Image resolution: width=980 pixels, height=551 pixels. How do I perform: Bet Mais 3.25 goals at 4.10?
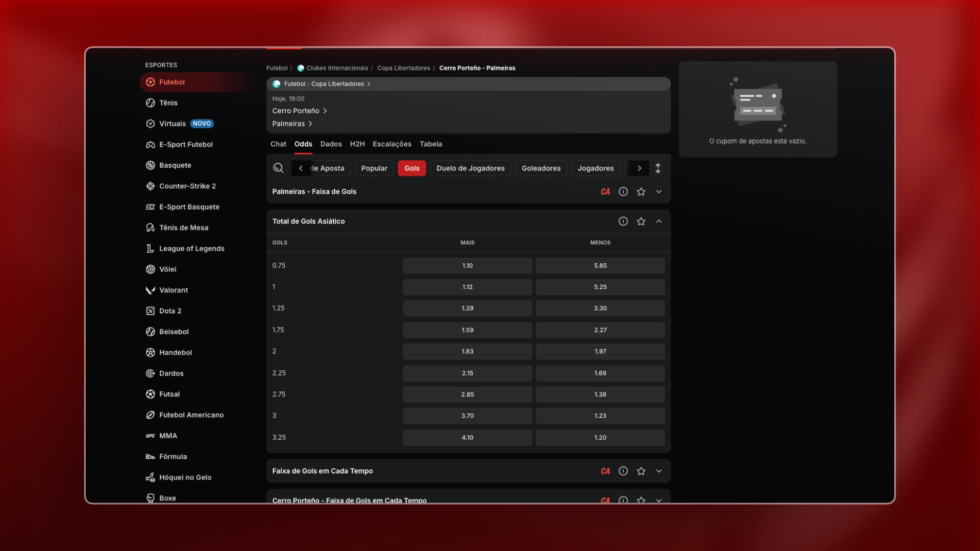click(x=468, y=438)
